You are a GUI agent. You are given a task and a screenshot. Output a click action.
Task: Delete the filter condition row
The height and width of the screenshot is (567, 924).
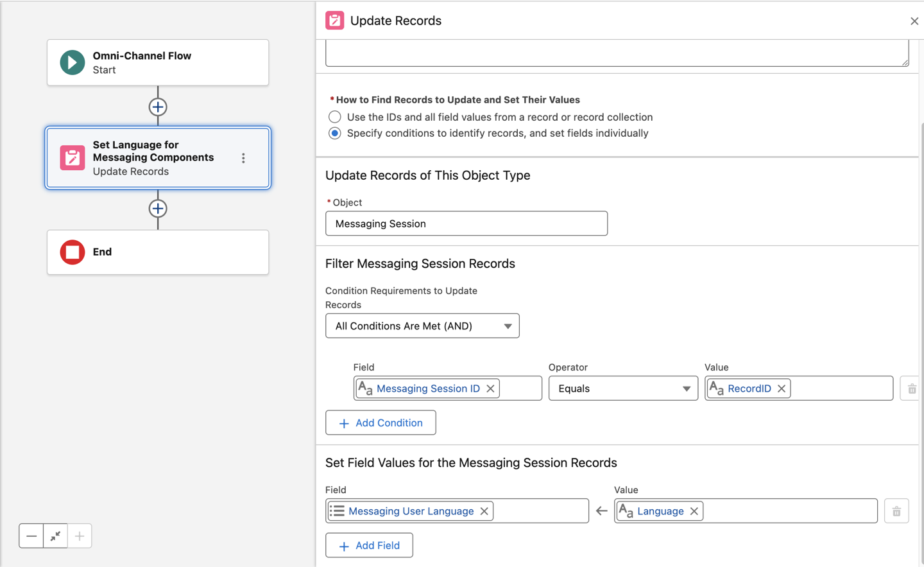click(x=911, y=388)
